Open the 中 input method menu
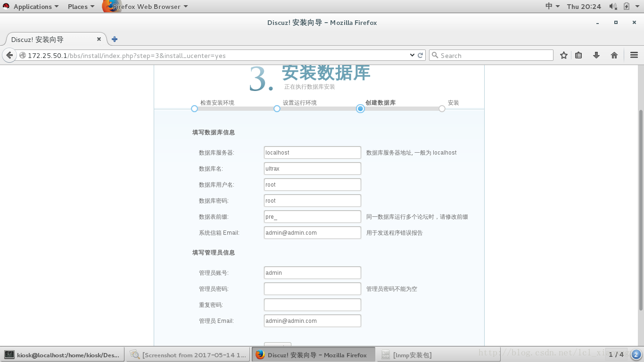Viewport: 644px width, 362px height. tap(552, 6)
